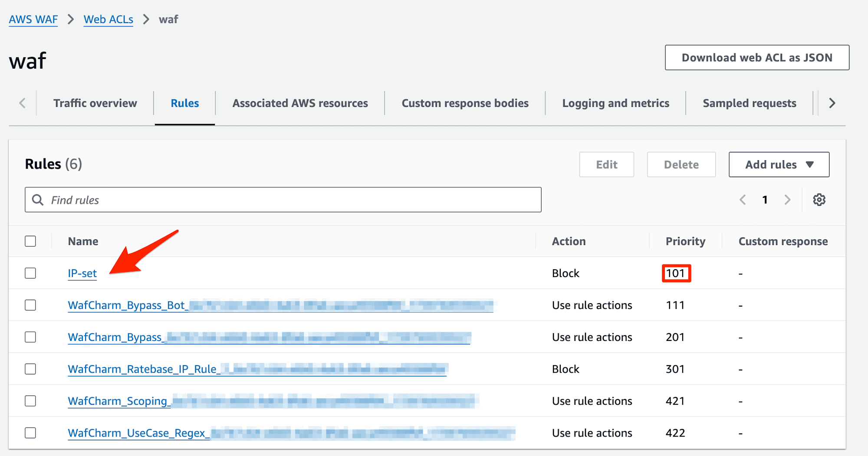This screenshot has width=868, height=456.
Task: Click the search magnifier icon
Action: (38, 200)
